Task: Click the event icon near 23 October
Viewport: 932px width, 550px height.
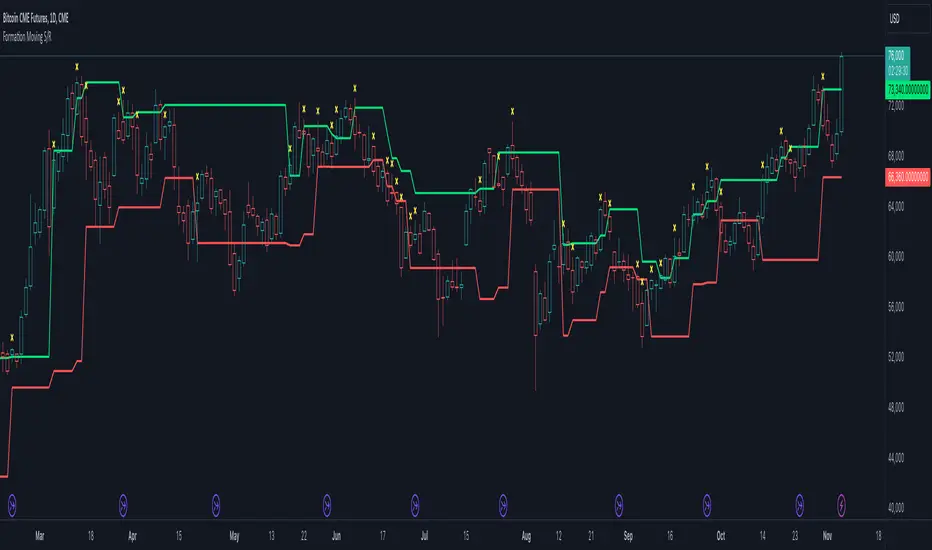Action: 799,505
